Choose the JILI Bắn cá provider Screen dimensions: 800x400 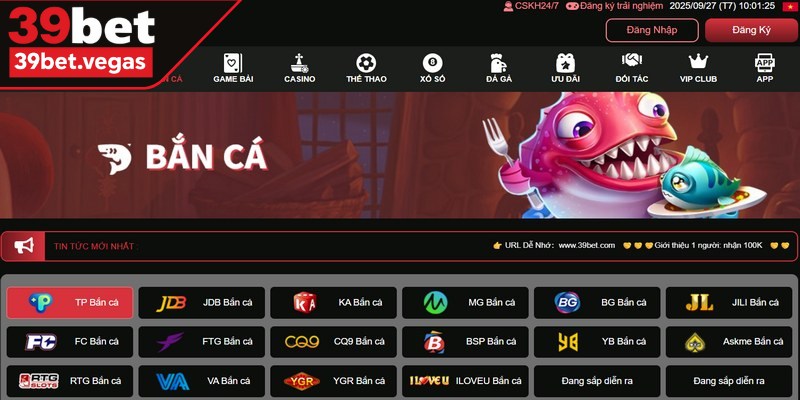coord(729,303)
